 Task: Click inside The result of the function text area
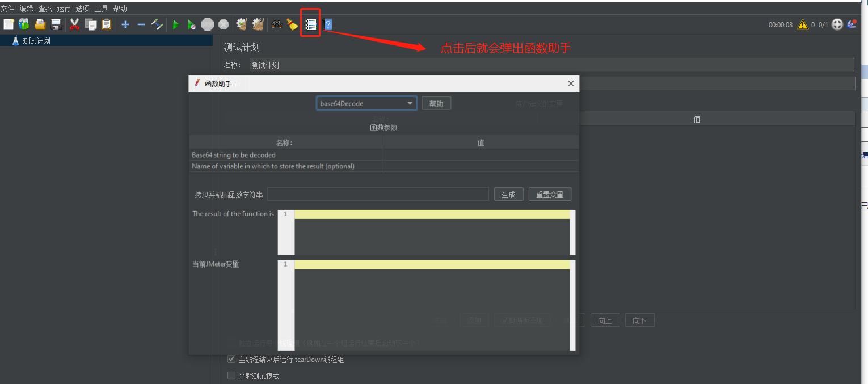click(432, 232)
